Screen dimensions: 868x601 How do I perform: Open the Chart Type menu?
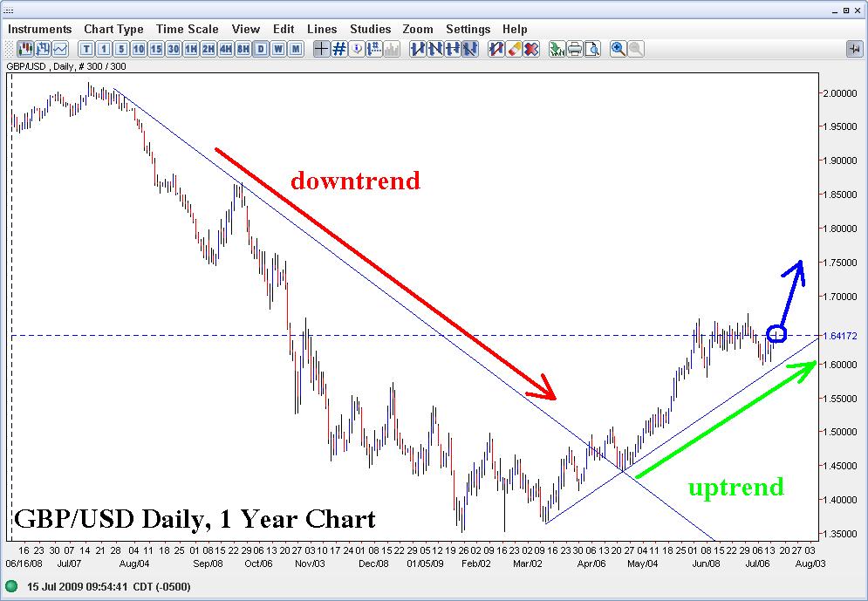coord(113,29)
